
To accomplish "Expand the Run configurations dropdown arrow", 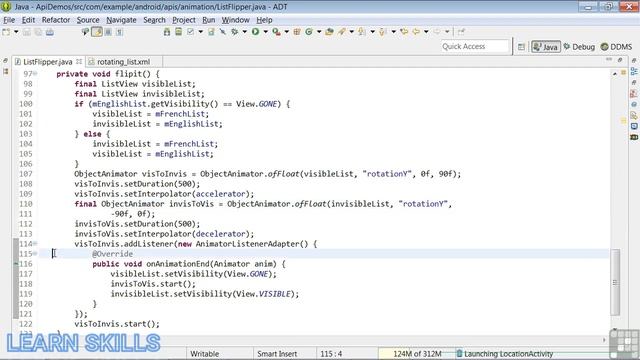I will 265,32.
